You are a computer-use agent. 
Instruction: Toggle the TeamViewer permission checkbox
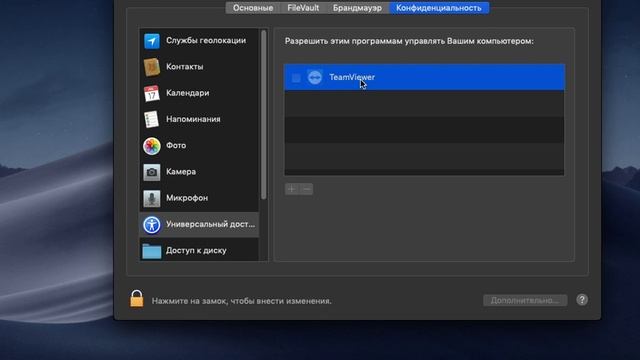coord(296,78)
